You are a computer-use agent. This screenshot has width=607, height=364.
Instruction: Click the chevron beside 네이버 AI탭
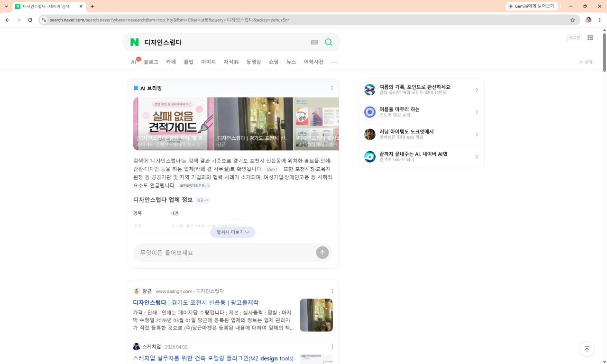click(x=477, y=156)
